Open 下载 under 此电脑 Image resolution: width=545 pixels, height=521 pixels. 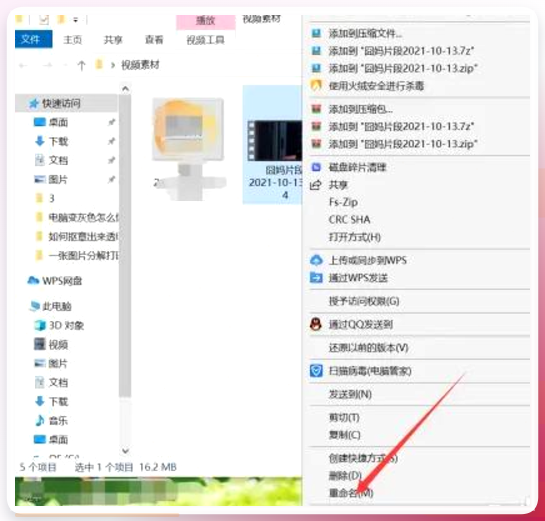[58, 402]
